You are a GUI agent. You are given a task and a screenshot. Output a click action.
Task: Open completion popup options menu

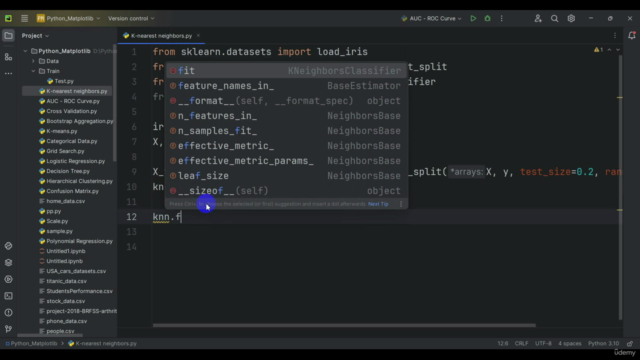(401, 204)
